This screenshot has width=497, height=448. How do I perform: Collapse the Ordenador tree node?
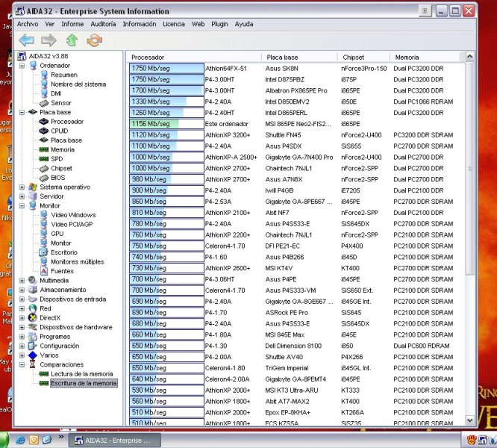22,66
